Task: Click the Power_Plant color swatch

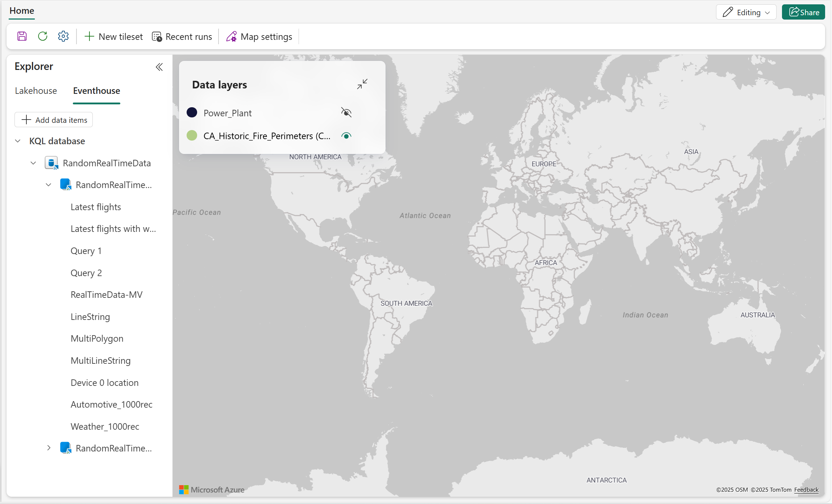Action: pyautogui.click(x=192, y=113)
